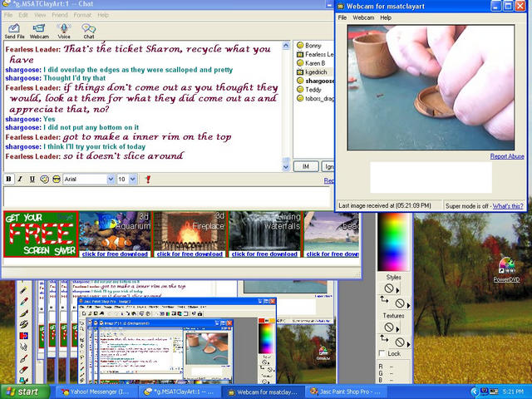Check the Lock checkbox in color panel

(382, 353)
